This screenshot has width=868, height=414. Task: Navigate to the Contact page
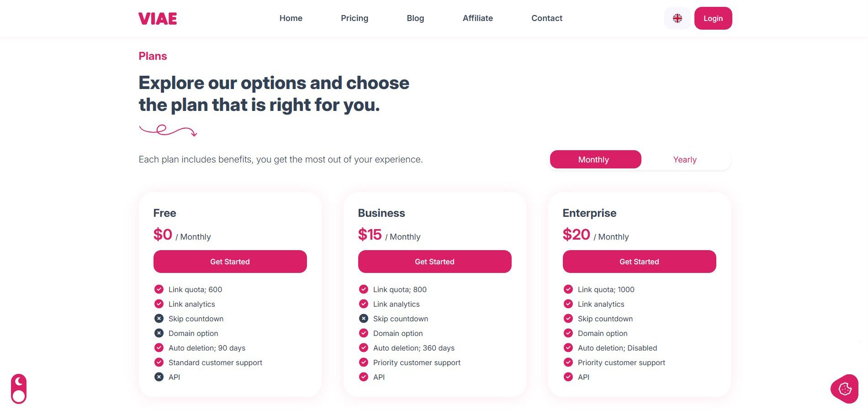click(546, 18)
